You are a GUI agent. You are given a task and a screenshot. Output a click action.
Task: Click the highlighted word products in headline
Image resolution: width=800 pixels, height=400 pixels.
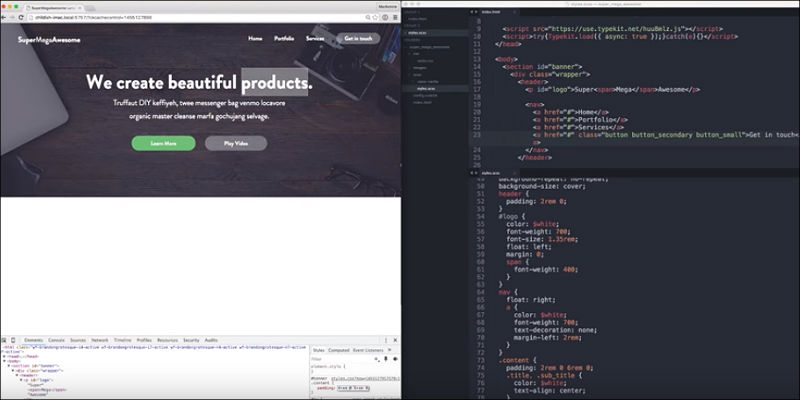pos(274,82)
